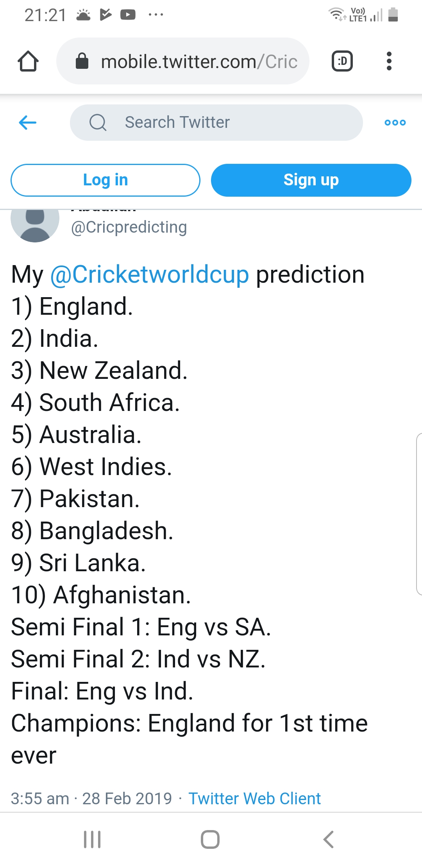Tap the search magnifier icon

click(x=98, y=122)
